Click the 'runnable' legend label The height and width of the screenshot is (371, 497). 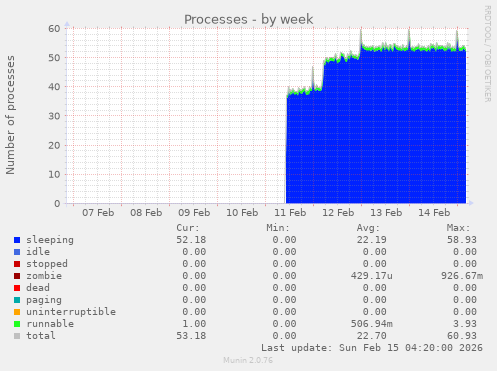[50, 324]
